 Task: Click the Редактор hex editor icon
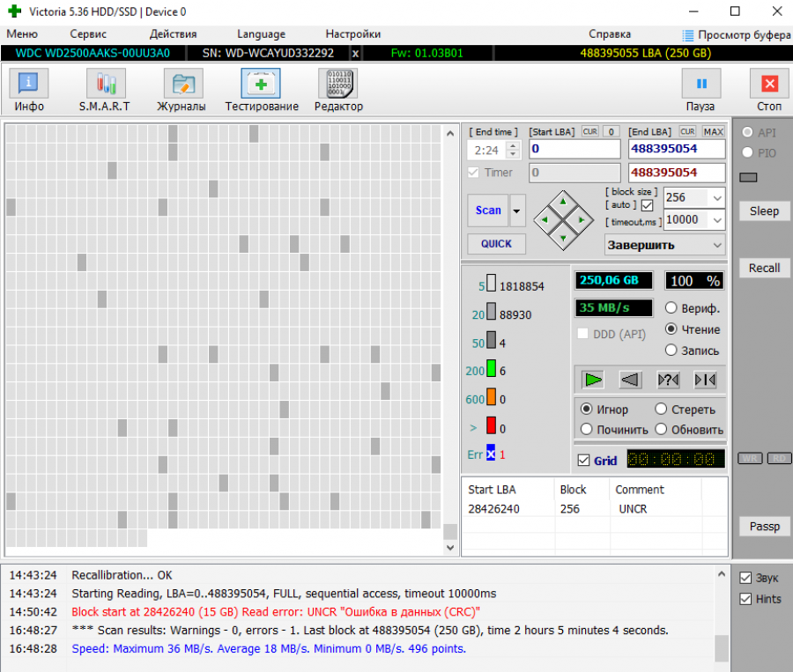point(337,85)
